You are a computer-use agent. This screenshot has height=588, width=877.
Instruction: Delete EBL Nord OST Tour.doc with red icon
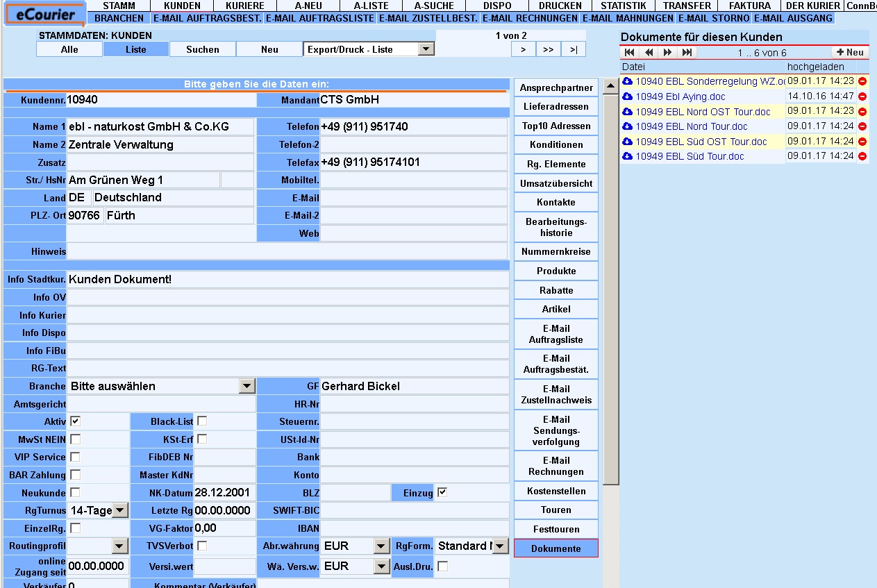(862, 112)
